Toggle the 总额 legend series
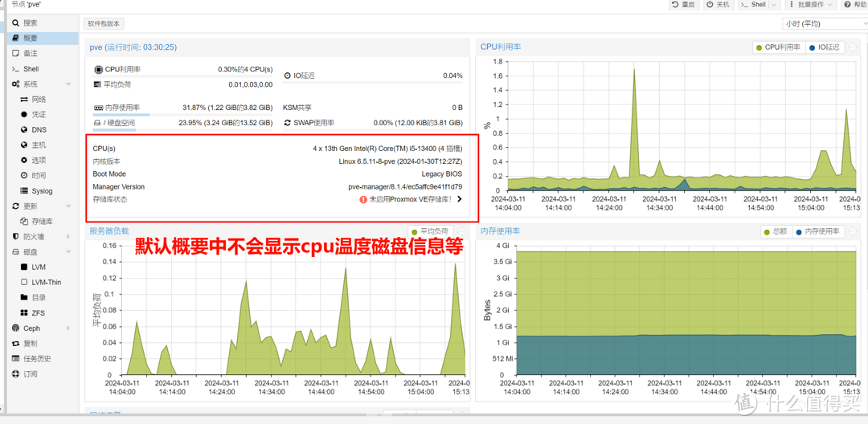868x424 pixels. (x=775, y=231)
